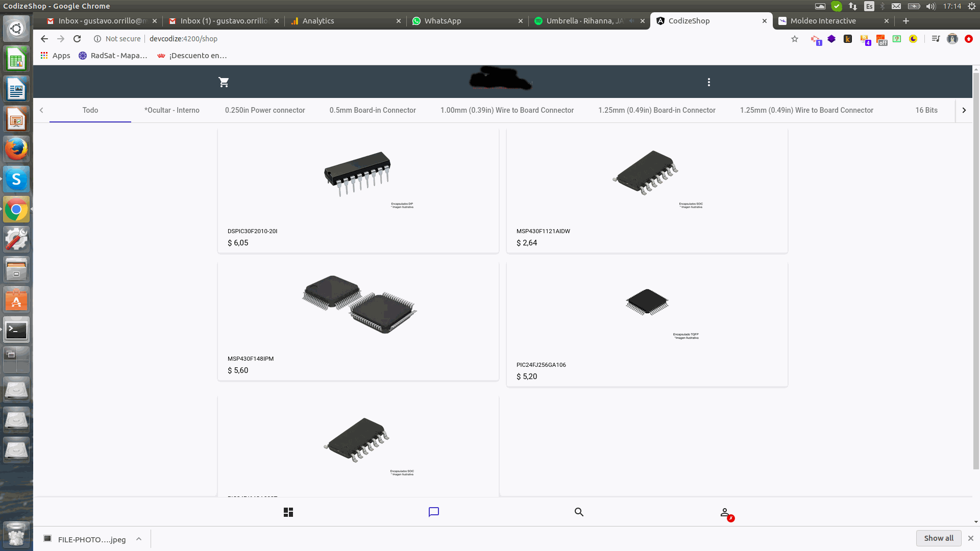Viewport: 980px width, 551px height.
Task: Open Skype from the Ubuntu dock
Action: point(16,179)
